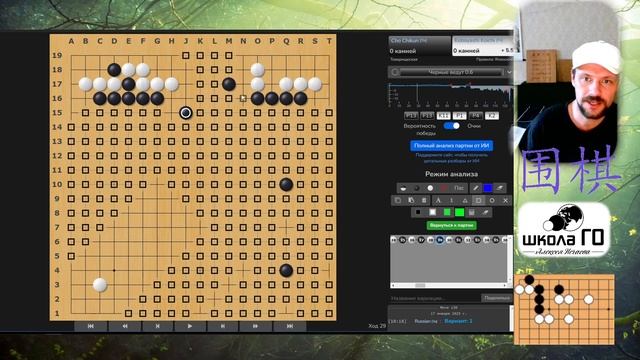Click the black-to-move status bar
Image resolution: width=640 pixels, height=360 pixels.
click(x=451, y=72)
